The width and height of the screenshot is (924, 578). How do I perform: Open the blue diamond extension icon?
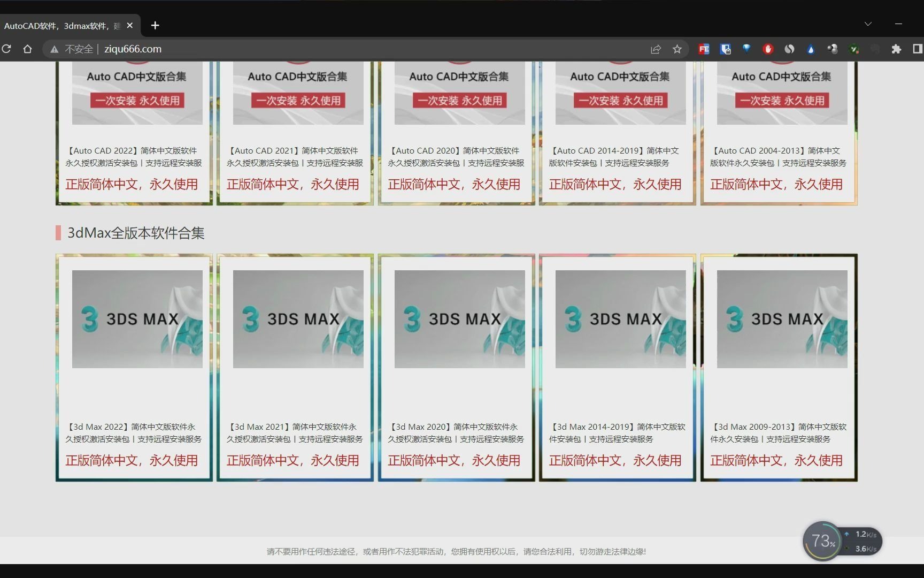tap(746, 49)
